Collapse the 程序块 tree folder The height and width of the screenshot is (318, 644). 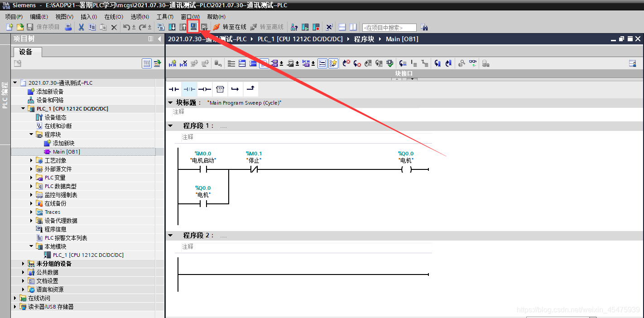[31, 135]
